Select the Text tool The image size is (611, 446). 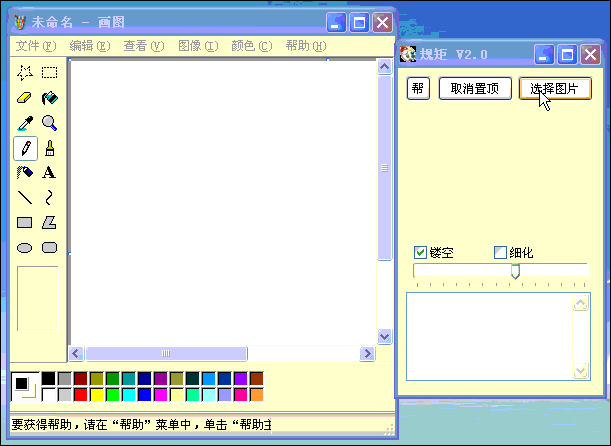49,173
